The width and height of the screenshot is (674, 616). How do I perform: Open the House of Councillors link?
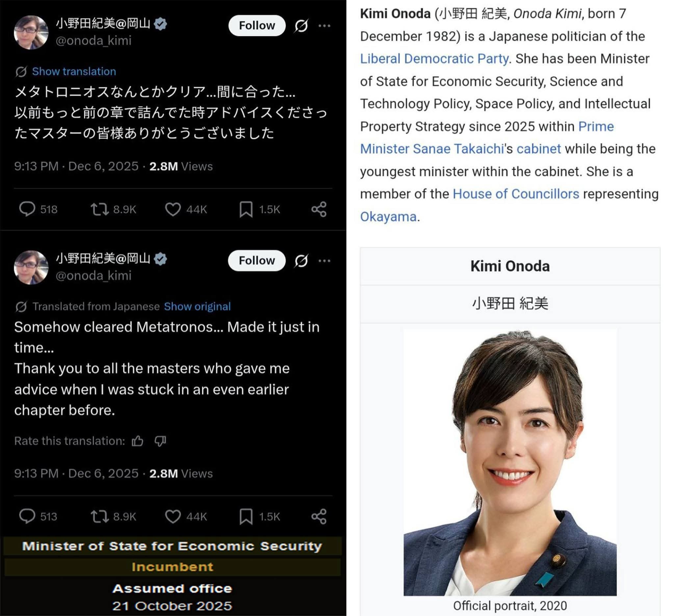[516, 194]
